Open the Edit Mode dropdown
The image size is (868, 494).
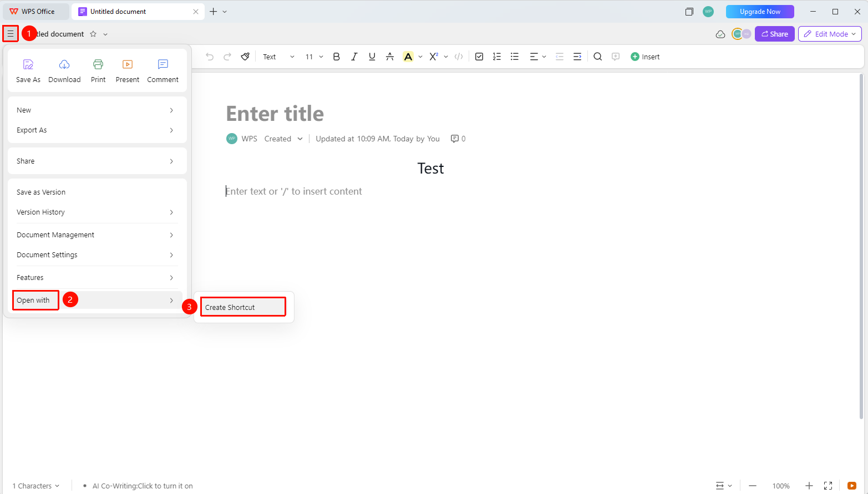click(830, 34)
